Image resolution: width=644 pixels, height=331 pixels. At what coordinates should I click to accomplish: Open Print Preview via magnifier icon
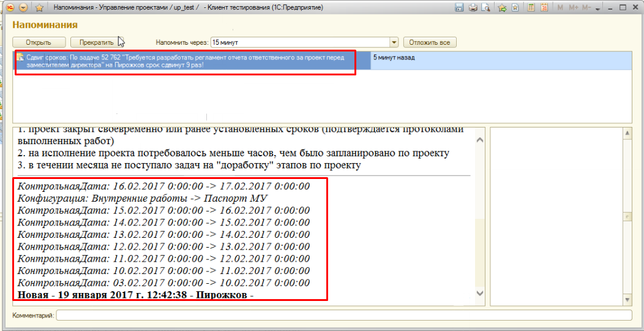pos(485,7)
